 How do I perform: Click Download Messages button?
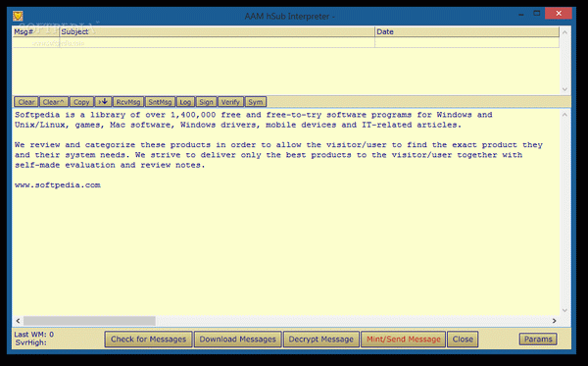(238, 340)
